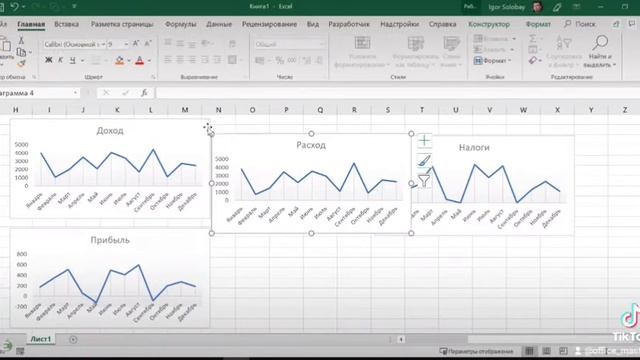Open Font group dialog launcher

click(153, 77)
